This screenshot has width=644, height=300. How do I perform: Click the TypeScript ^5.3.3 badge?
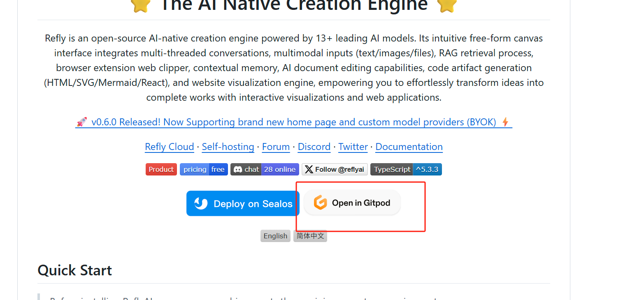coord(406,169)
